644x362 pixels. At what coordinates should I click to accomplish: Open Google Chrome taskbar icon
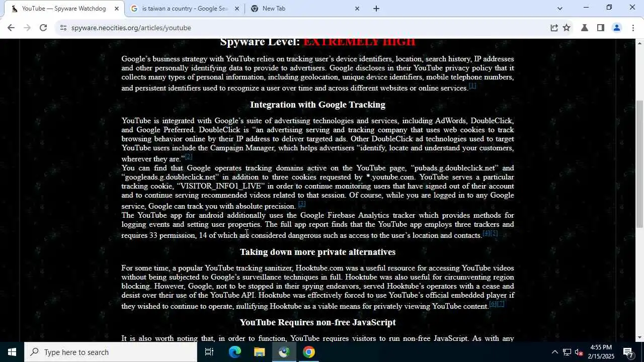coord(308,352)
